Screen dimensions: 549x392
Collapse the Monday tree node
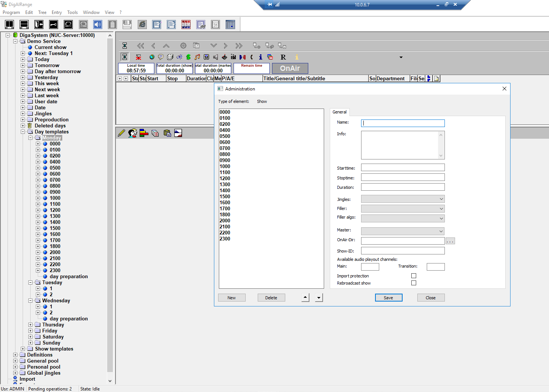(x=31, y=138)
